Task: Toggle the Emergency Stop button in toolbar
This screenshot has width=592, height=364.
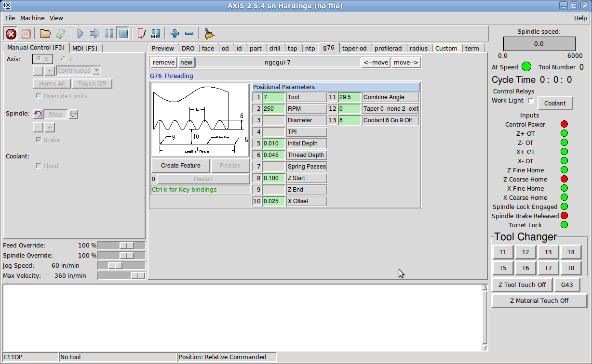Action: point(11,34)
